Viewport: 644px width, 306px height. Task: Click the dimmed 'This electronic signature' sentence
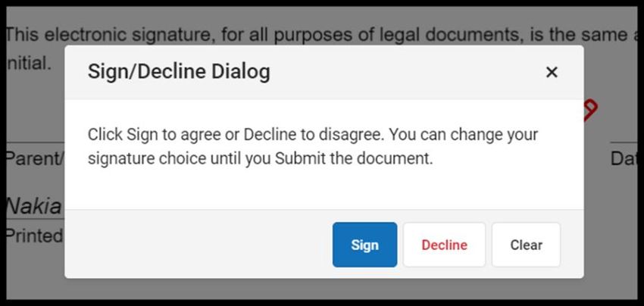tap(321, 35)
